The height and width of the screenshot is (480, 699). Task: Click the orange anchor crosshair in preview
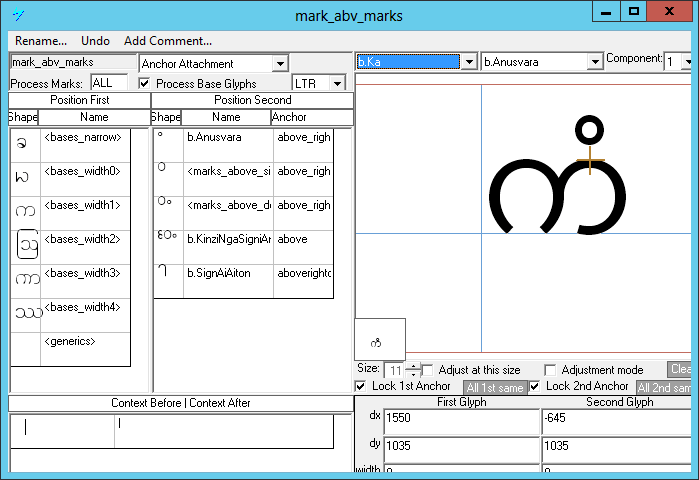click(590, 160)
